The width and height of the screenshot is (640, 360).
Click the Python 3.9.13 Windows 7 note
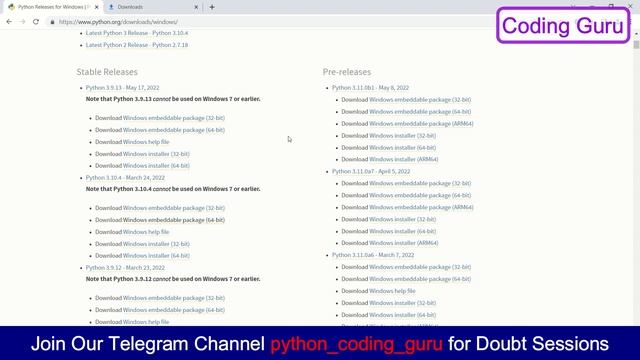(173, 99)
